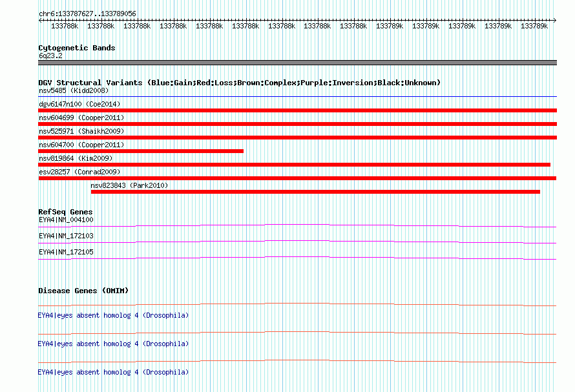Screen dimensions: 575x392
Task: Click the magenta line under EYA4|NM_172103
Action: click(297, 242)
